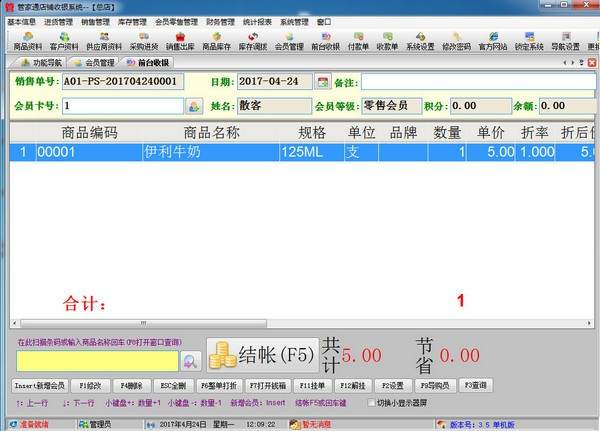600x431 pixels.
Task: Select the 销售出库 toolbar icon
Action: pyautogui.click(x=180, y=41)
